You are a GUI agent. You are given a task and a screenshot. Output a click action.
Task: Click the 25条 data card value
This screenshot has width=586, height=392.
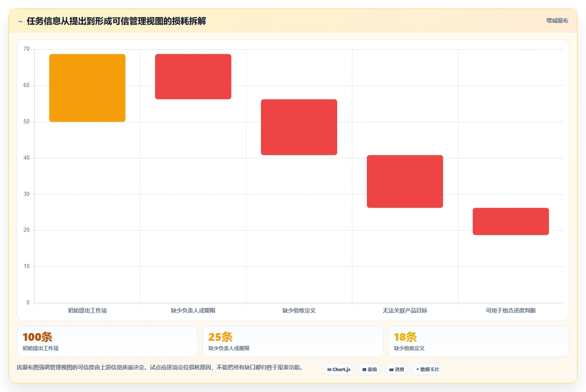tap(220, 337)
